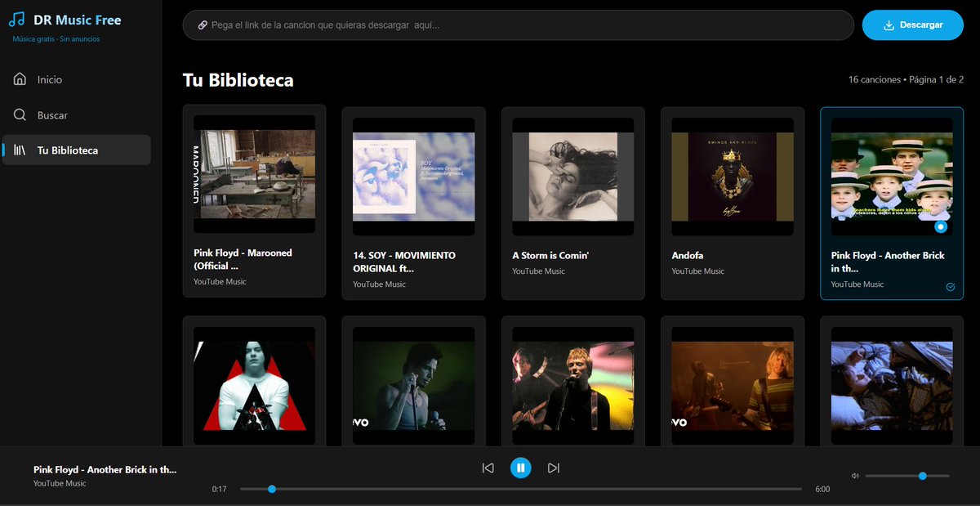
Task: Click the DR Music Free note logo
Action: [x=16, y=20]
